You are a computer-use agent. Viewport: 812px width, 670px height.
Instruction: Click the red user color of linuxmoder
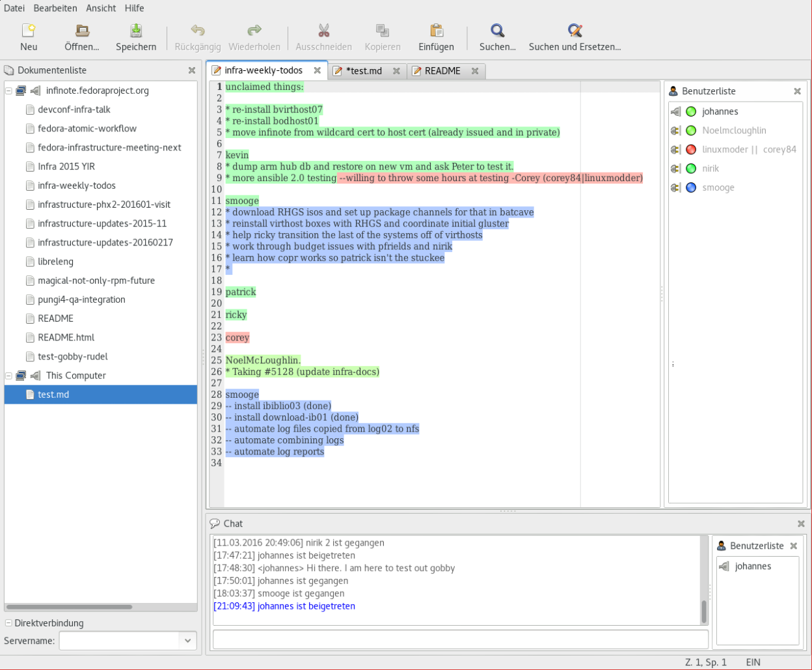point(691,150)
